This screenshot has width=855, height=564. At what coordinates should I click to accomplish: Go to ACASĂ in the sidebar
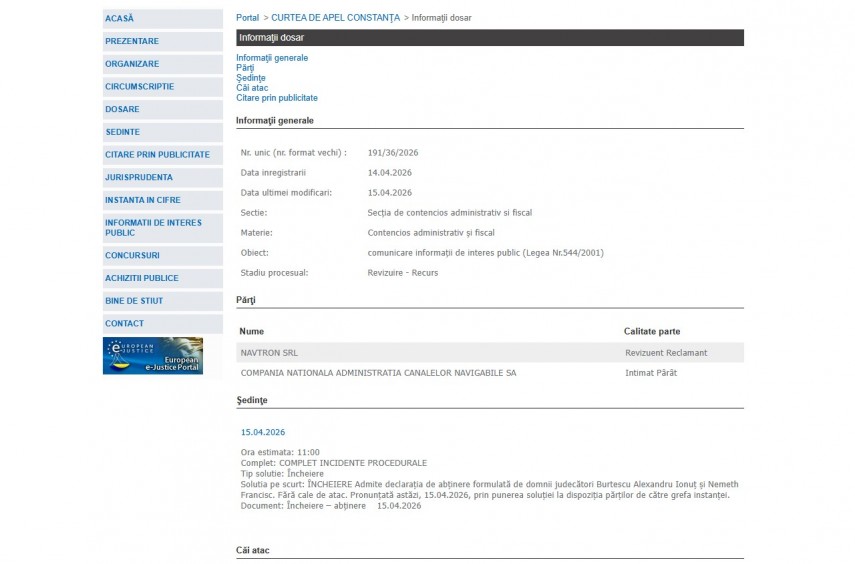tap(119, 19)
